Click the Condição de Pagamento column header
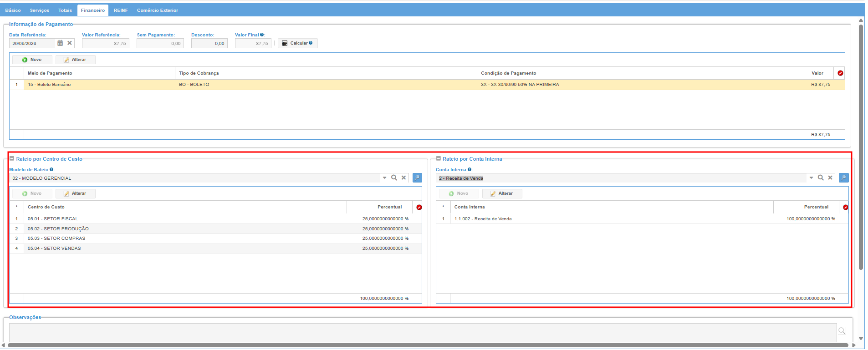The height and width of the screenshot is (350, 868). click(628, 73)
